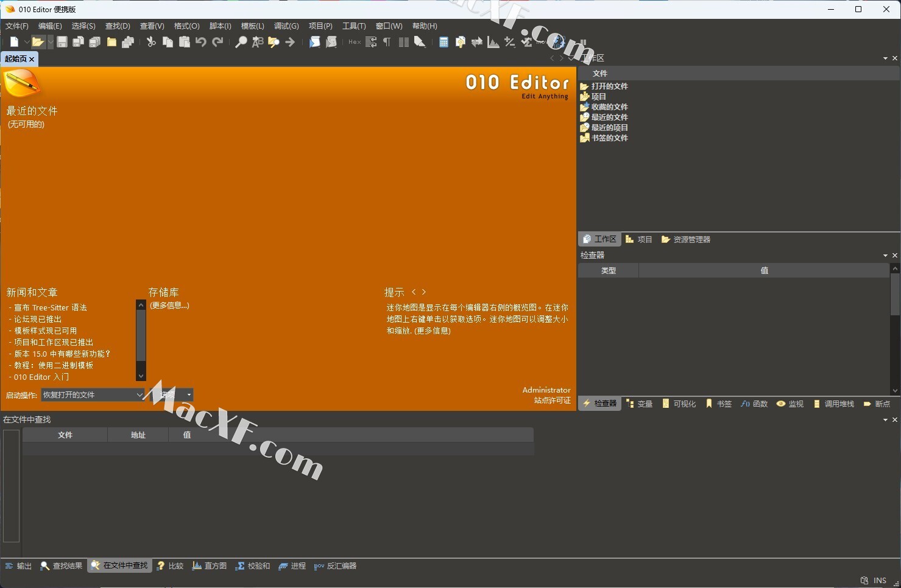The height and width of the screenshot is (588, 901).
Task: Switch to the 变量 tab
Action: point(640,404)
